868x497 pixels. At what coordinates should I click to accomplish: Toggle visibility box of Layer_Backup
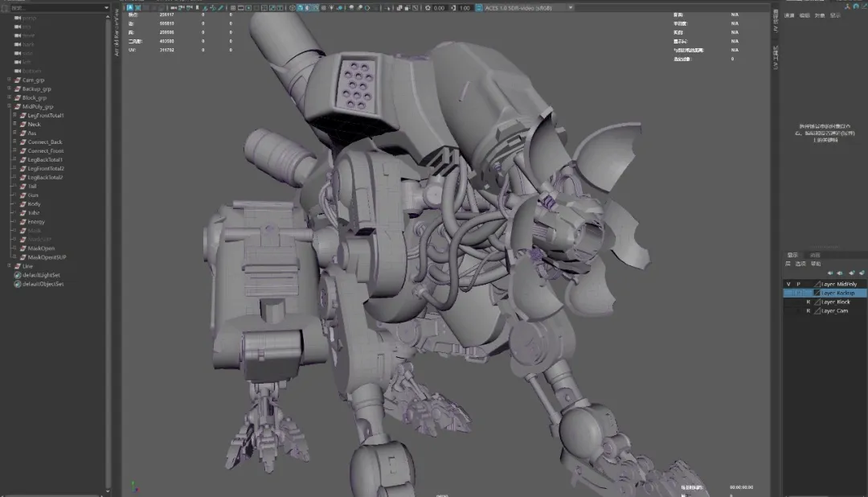coord(788,293)
